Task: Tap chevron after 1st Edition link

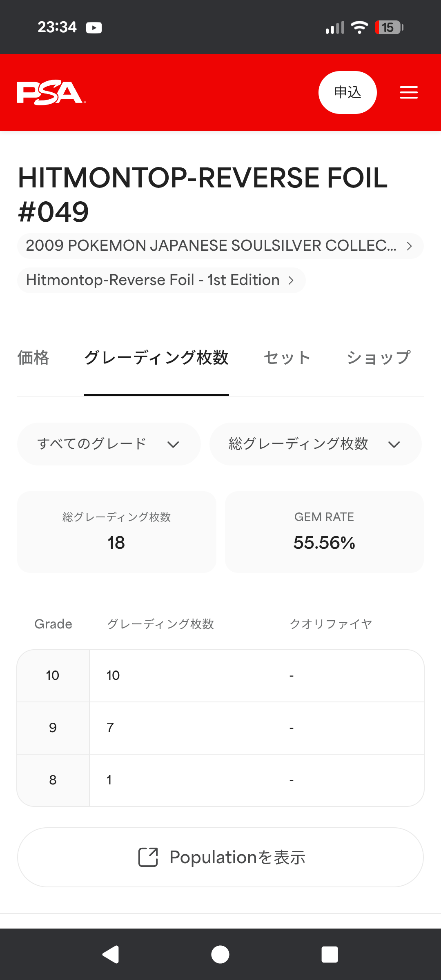Action: click(x=291, y=280)
